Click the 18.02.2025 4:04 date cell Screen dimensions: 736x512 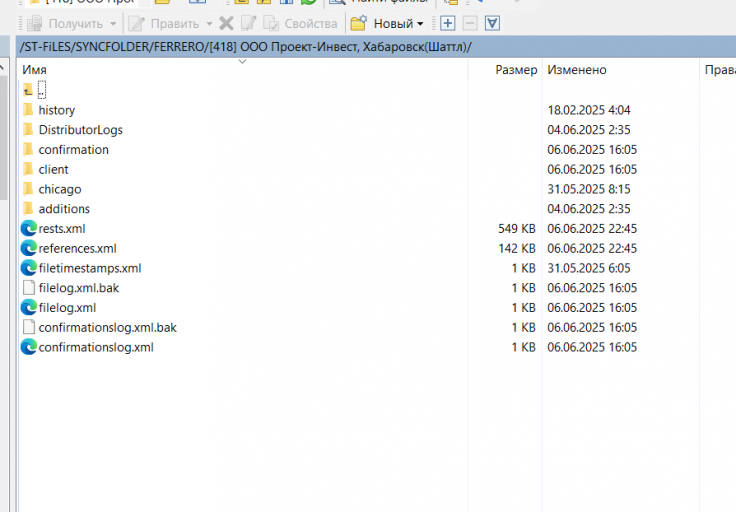click(589, 110)
